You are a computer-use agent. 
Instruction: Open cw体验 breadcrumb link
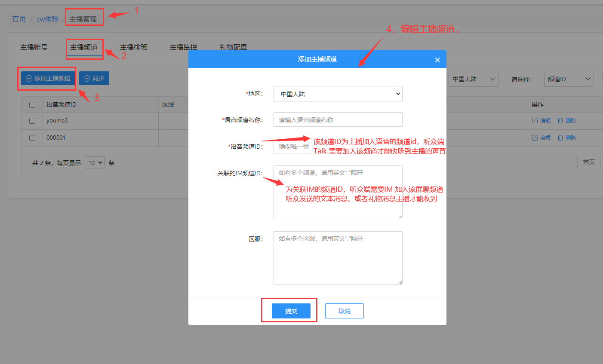(x=47, y=19)
